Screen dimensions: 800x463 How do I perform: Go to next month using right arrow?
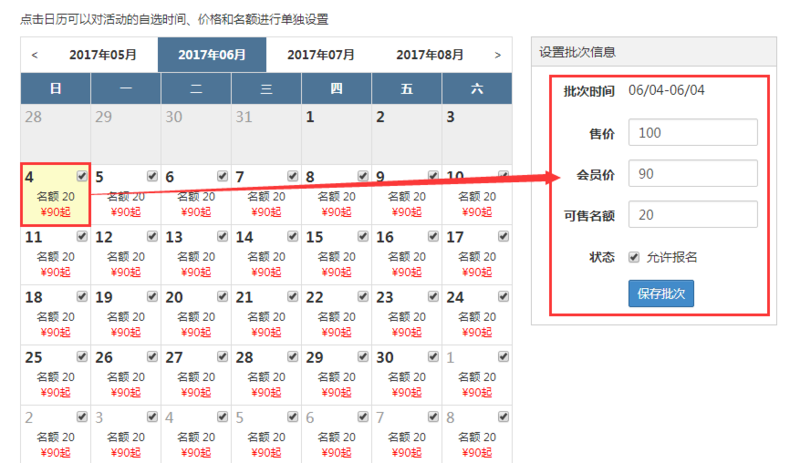497,55
